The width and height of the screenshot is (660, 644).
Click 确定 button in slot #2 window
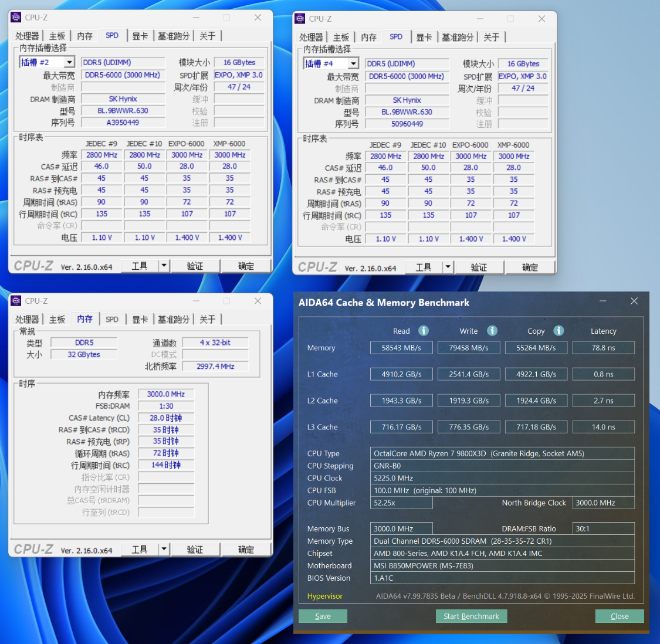tap(246, 266)
